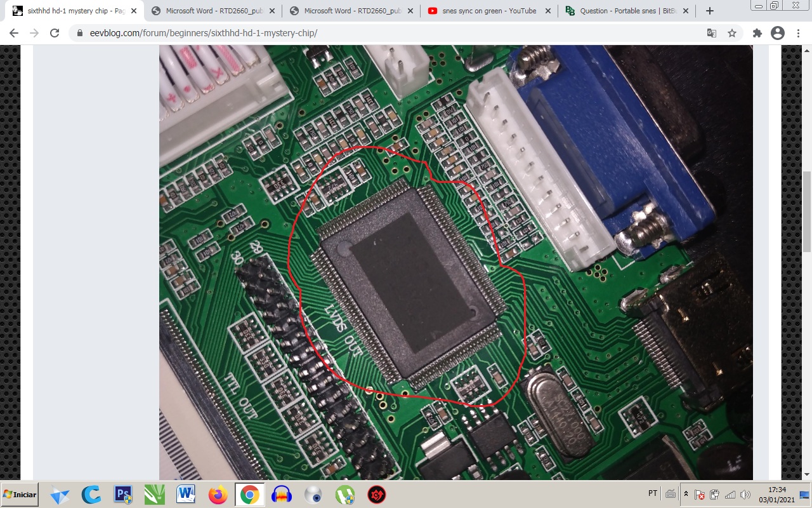
Task: Open a new browser tab
Action: pos(709,11)
